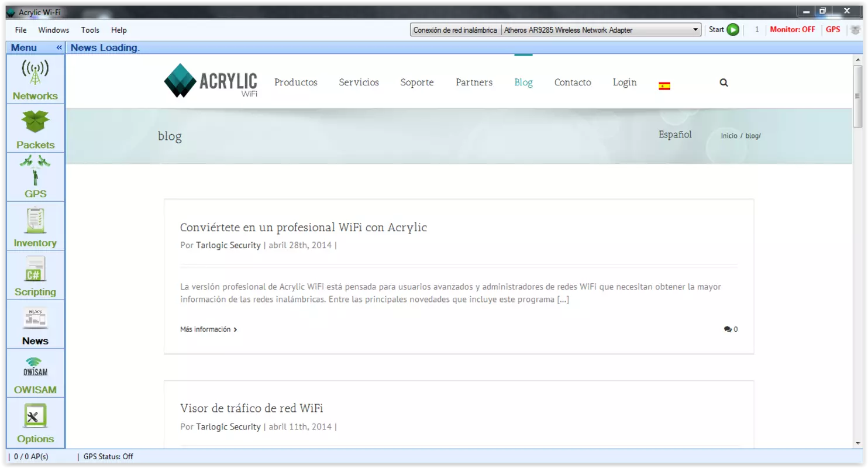
Task: Click the scrollbar up arrow
Action: (x=858, y=60)
